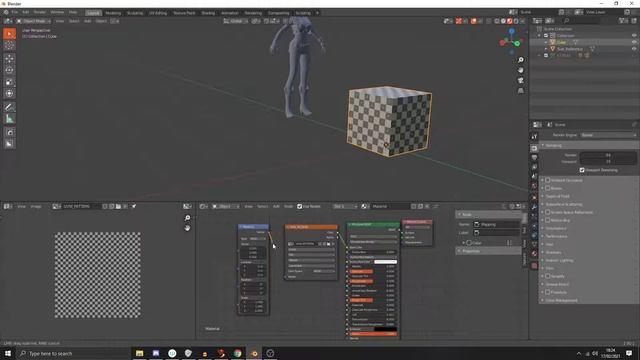Open the Slot 1 material slot dropdown

click(x=345, y=207)
